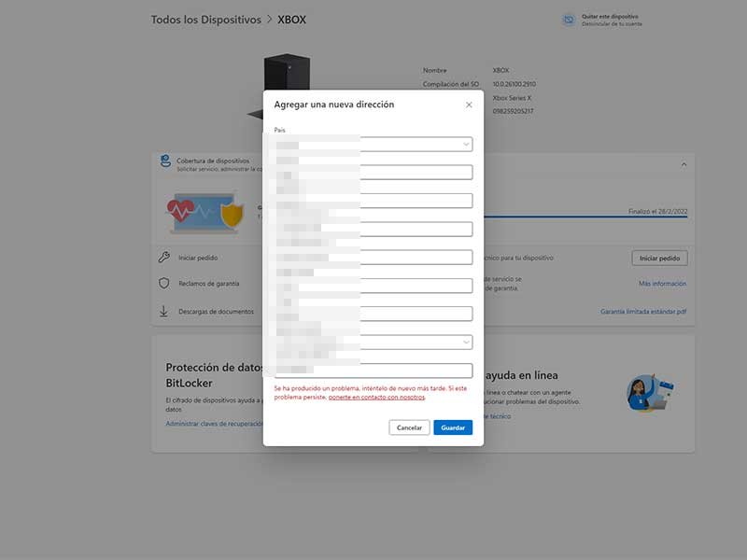Screen dimensions: 747x560
Task: Click the support agent illustration
Action: pyautogui.click(x=650, y=393)
